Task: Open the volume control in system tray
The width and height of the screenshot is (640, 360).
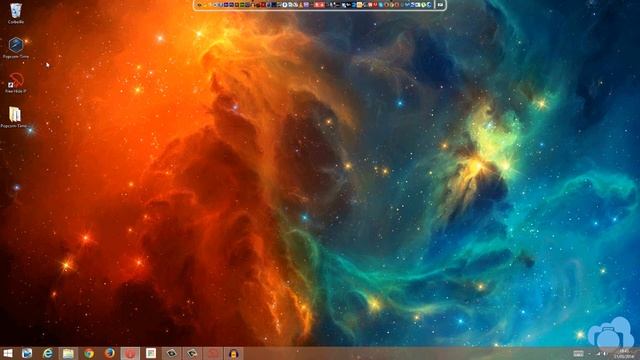Action: pos(605,354)
